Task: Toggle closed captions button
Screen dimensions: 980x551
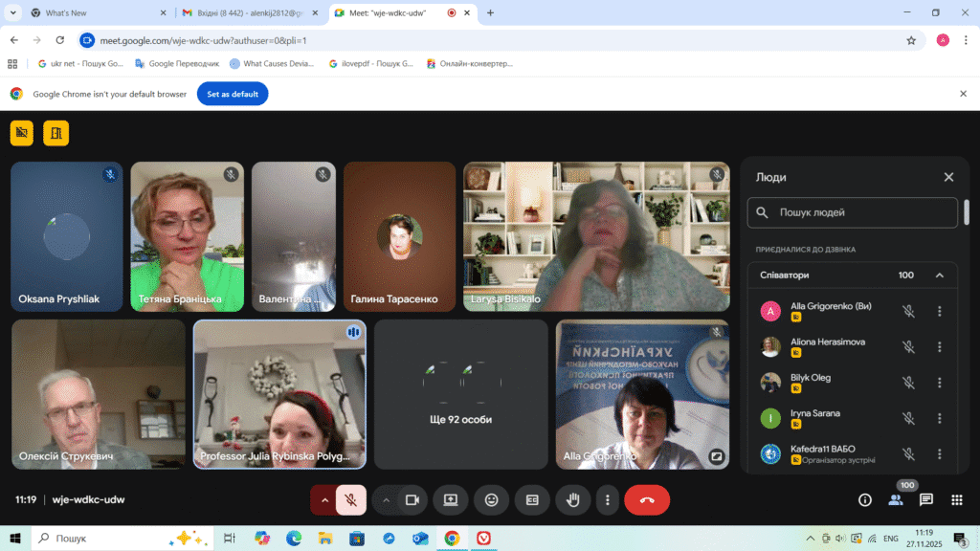Action: [x=532, y=499]
